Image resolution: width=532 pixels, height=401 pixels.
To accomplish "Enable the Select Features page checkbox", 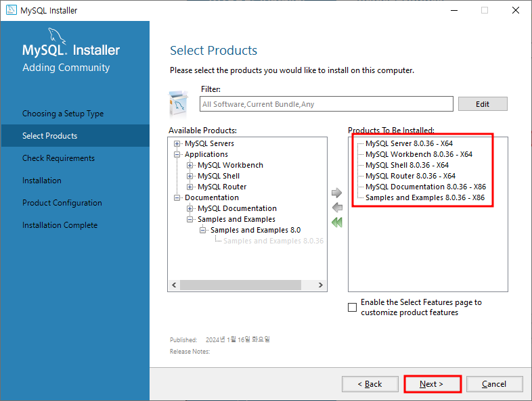I will 353,307.
